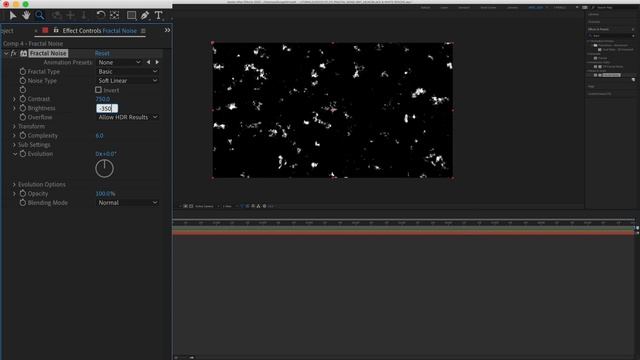Go to previous animation preset
This screenshot has width=640, height=360.
[x=148, y=62]
